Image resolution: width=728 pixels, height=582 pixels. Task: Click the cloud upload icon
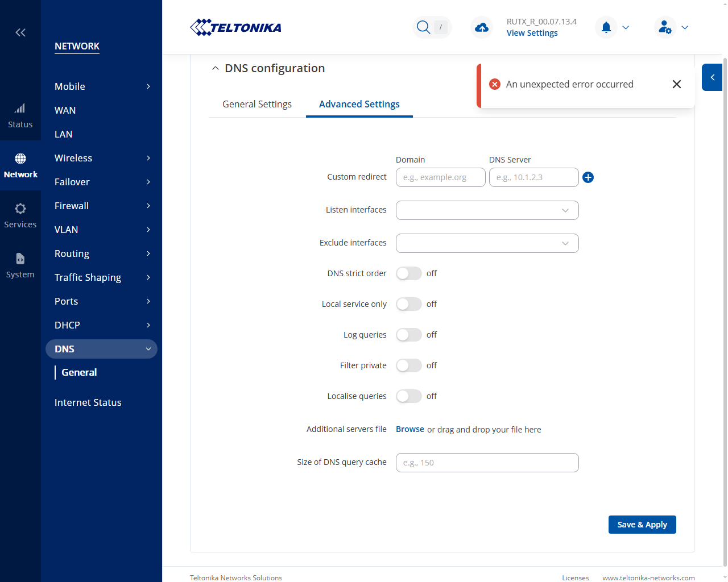coord(482,27)
